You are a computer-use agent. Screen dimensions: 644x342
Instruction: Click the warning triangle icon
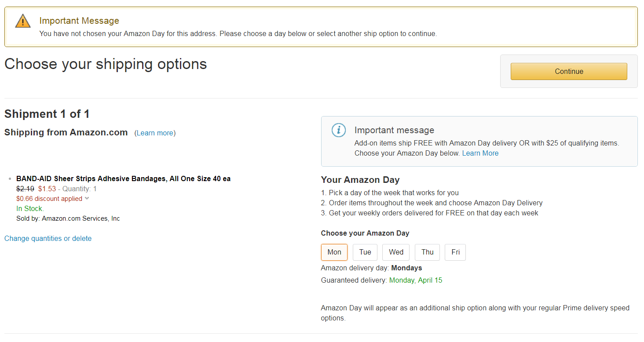click(x=23, y=22)
